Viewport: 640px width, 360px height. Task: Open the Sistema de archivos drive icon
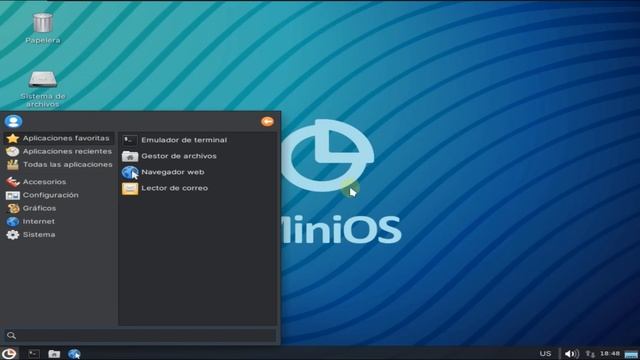42,79
